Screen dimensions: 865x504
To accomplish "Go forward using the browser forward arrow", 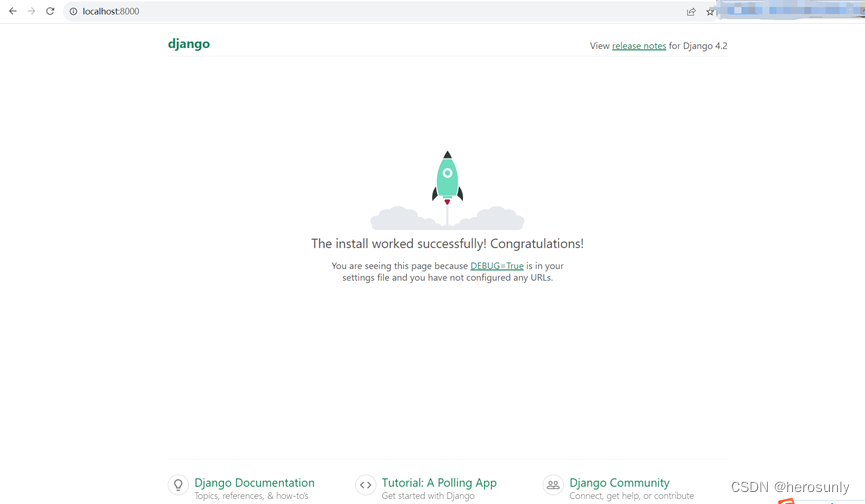I will (31, 11).
